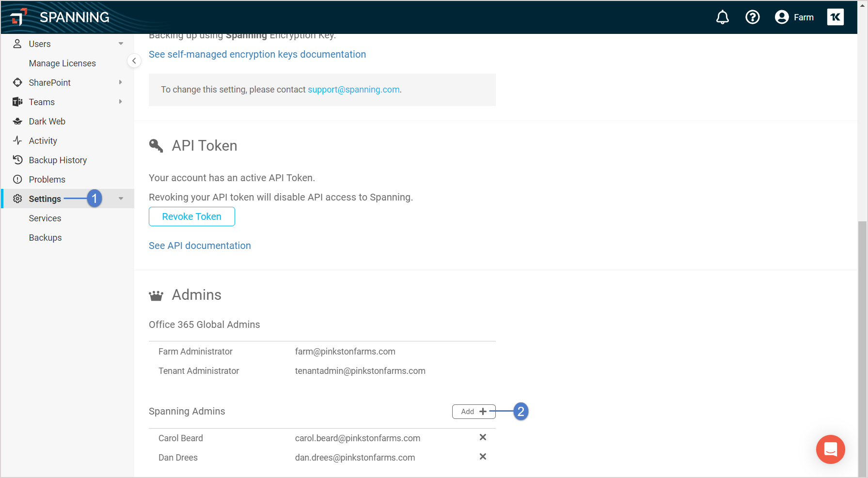Image resolution: width=868 pixels, height=478 pixels.
Task: Expand the SharePoint submenu arrow
Action: tap(121, 82)
